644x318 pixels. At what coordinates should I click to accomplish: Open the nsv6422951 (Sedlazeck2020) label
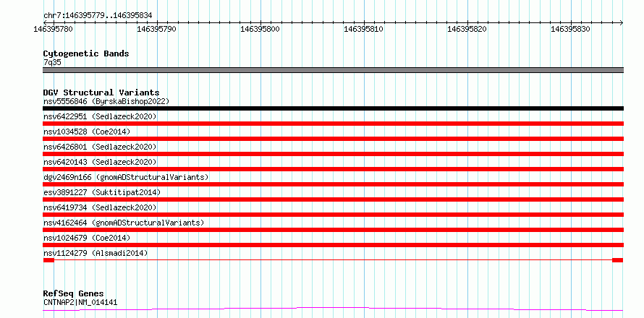click(x=100, y=116)
